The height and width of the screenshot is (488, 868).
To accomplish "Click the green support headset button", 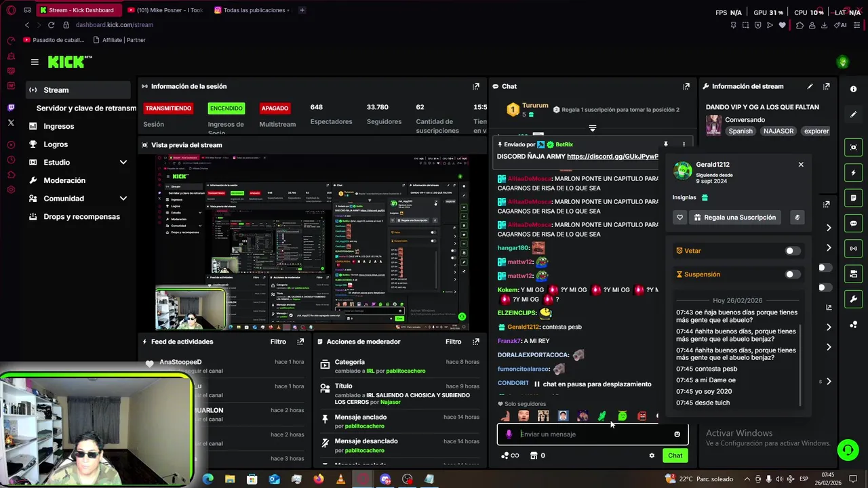I will pyautogui.click(x=847, y=450).
